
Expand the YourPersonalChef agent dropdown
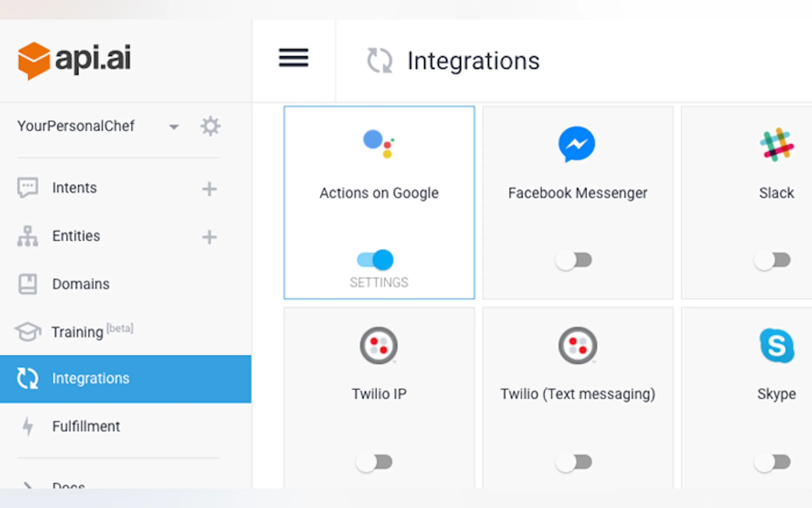(x=174, y=127)
